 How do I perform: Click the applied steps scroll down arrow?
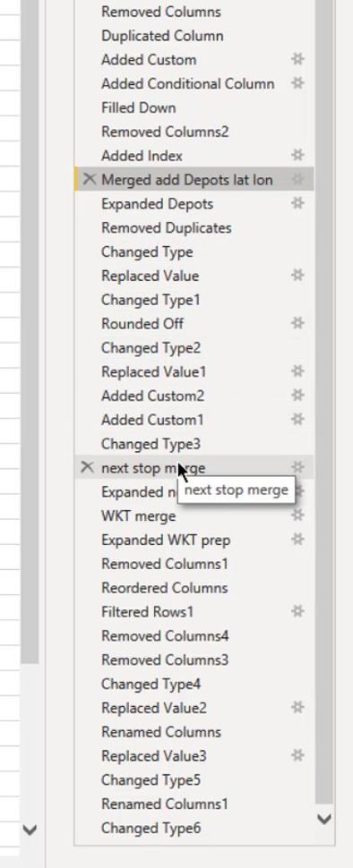point(324,819)
